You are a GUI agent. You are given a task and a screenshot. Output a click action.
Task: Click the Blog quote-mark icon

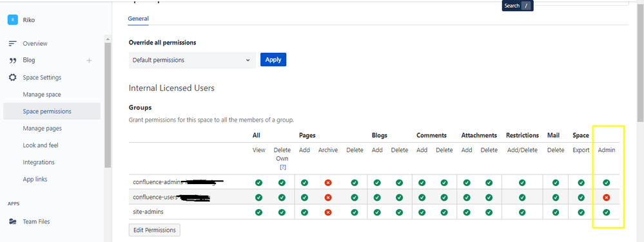(x=13, y=60)
